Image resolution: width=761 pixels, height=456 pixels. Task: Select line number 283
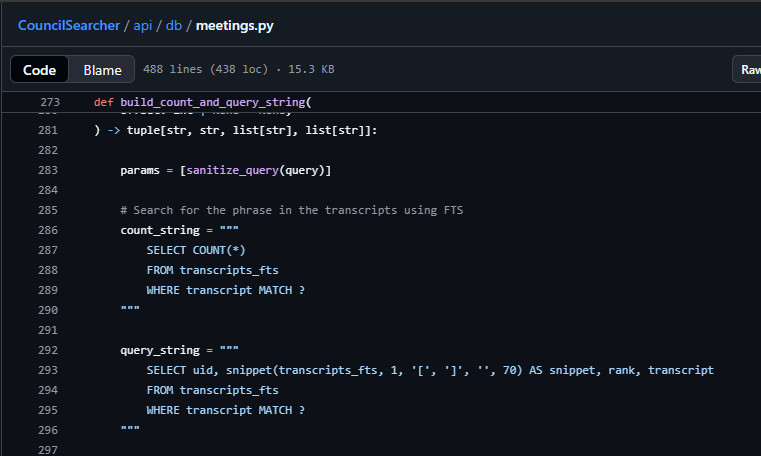[x=48, y=170]
